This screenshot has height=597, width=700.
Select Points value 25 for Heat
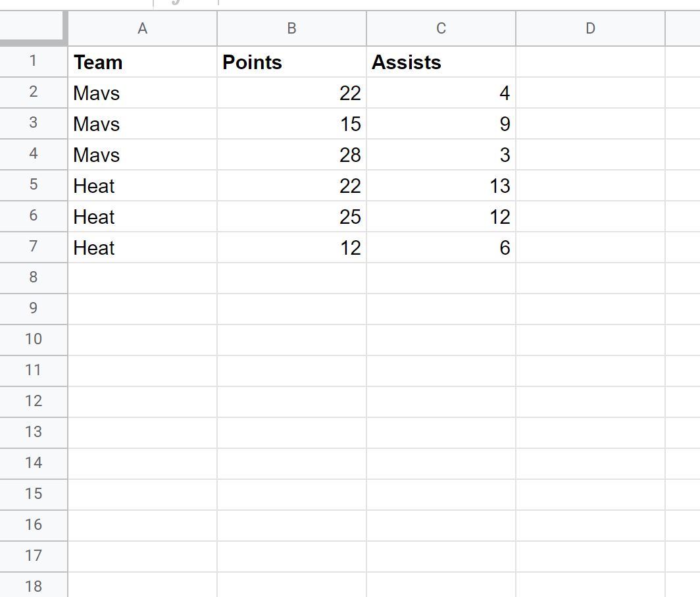pos(291,216)
